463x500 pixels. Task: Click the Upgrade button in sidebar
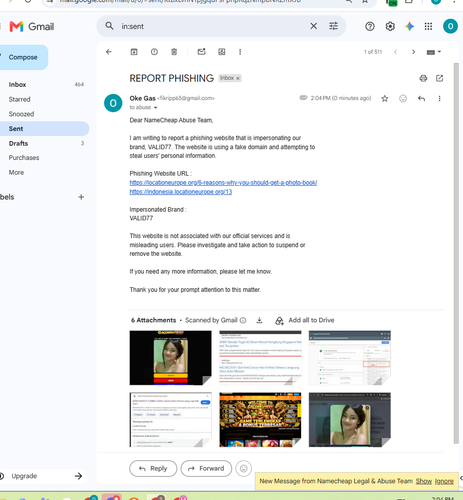[42, 476]
